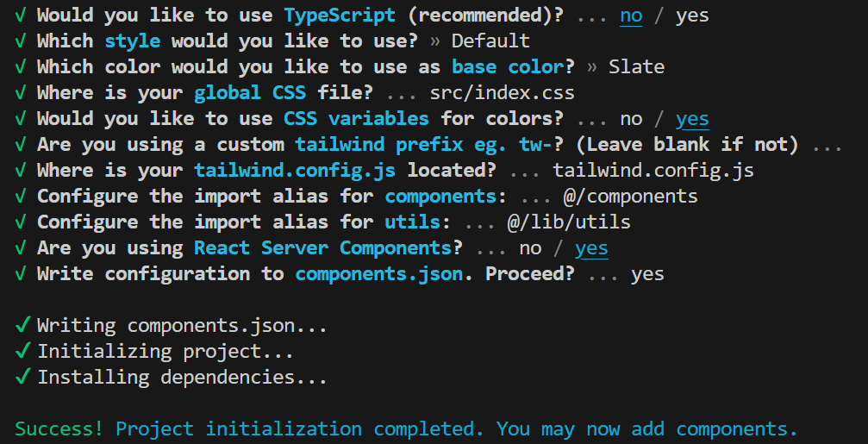Click 'CSS variables' highlighted text

point(357,118)
